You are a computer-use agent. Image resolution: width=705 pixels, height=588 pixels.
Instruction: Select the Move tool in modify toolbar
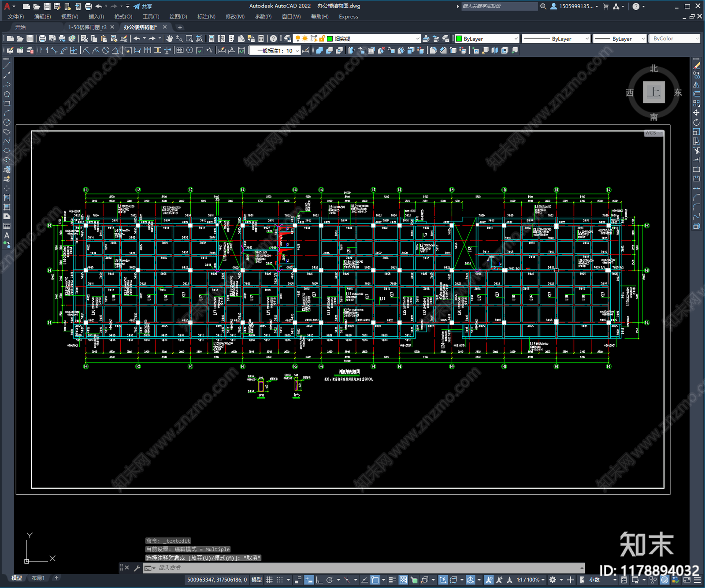point(696,112)
